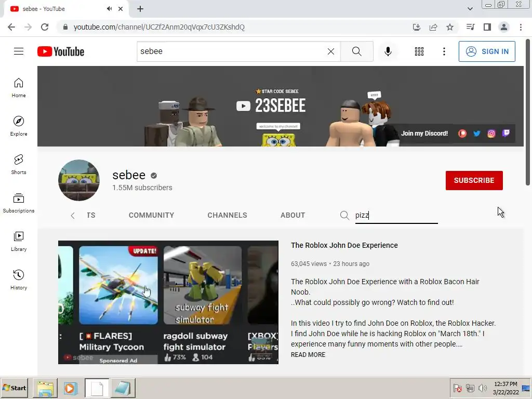
Task: Open YouTube settings three-dot menu
Action: (444, 51)
